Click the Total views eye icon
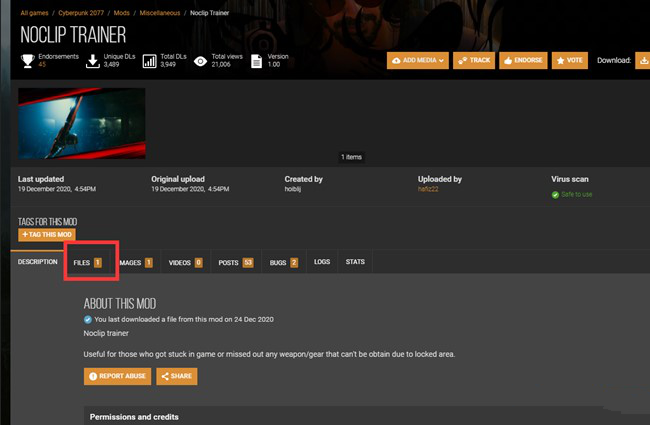 [201, 60]
